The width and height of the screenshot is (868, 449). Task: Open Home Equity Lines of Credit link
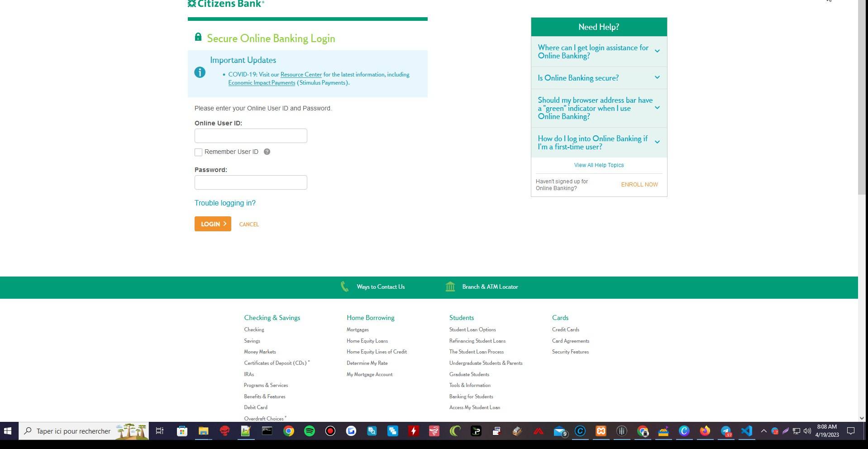[377, 352]
